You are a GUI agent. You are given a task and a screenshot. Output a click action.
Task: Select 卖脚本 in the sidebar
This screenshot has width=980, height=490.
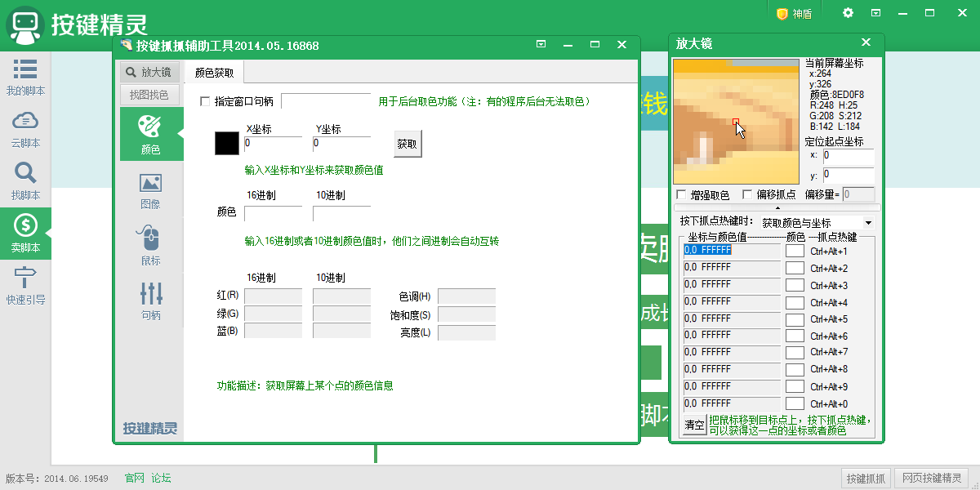coord(25,234)
